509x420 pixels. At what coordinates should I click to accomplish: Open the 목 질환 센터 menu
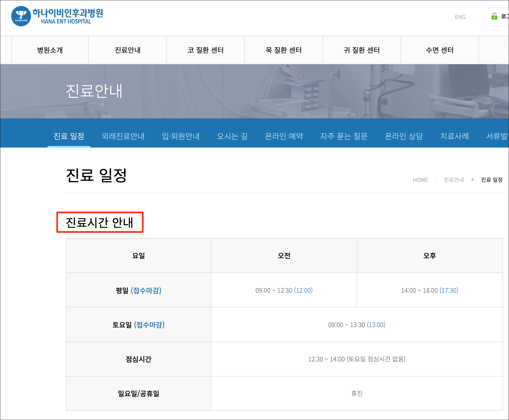click(284, 50)
